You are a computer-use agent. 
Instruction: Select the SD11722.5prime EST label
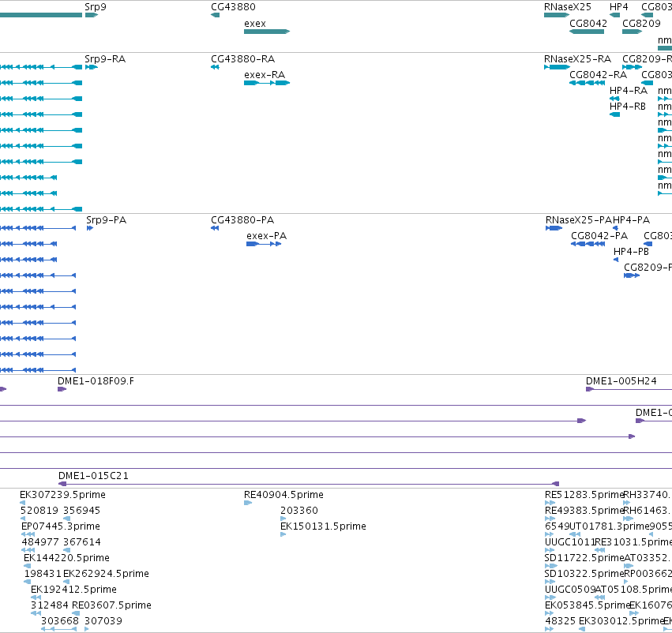coord(584,557)
